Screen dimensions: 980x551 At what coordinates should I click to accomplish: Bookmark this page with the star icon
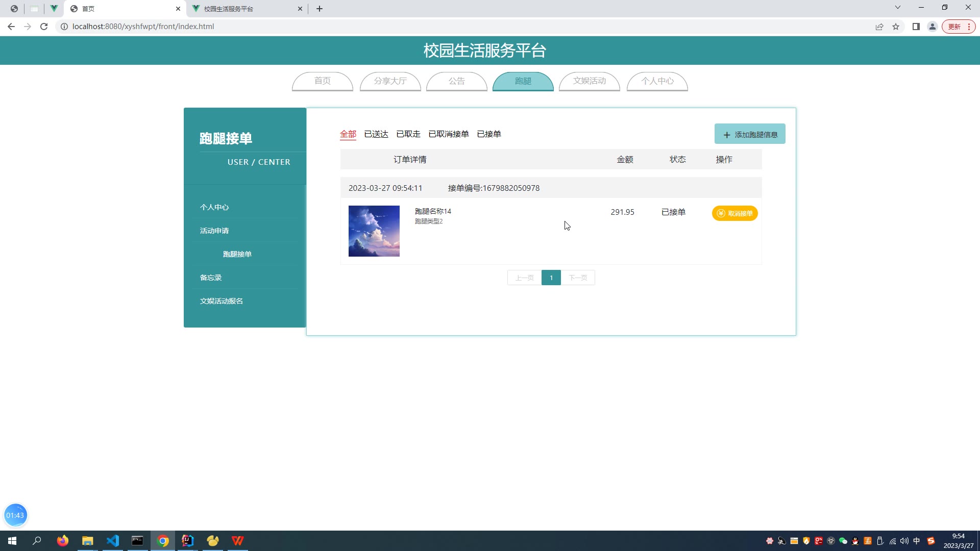pyautogui.click(x=896, y=27)
